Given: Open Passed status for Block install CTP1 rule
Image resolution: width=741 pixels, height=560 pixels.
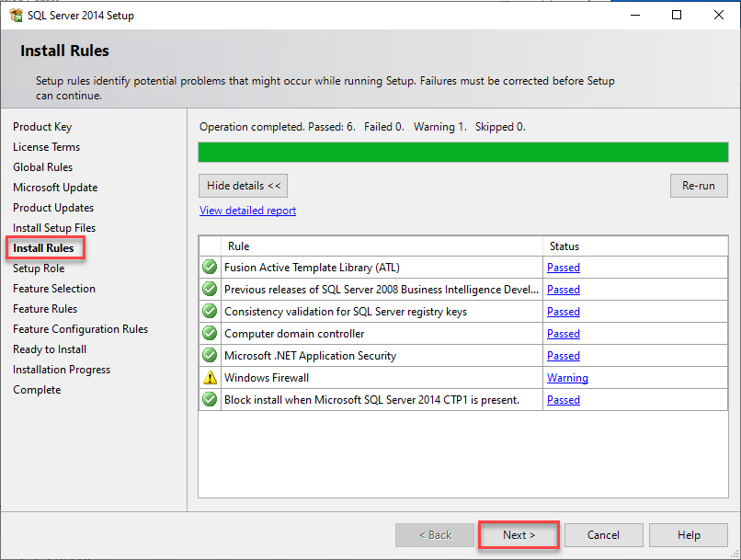Looking at the screenshot, I should (x=564, y=400).
